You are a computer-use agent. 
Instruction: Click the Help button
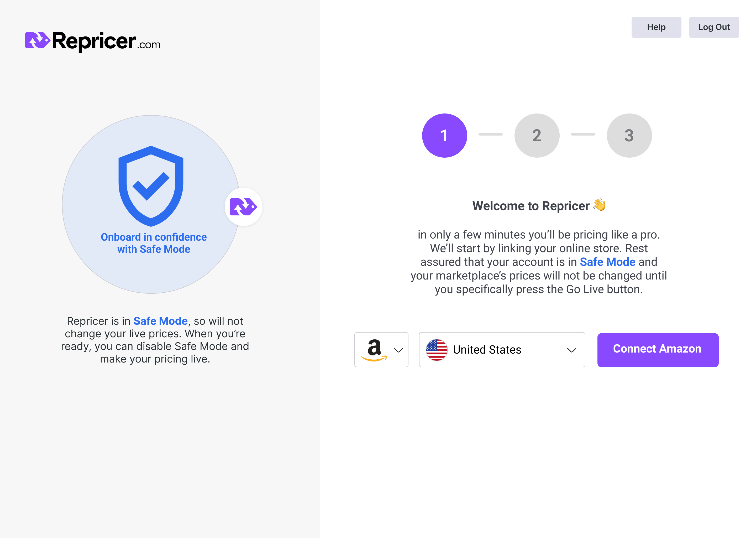(656, 27)
